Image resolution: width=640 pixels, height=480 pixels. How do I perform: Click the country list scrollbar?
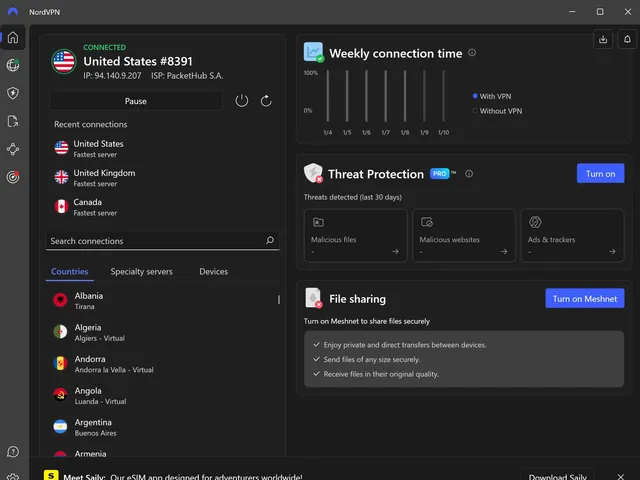point(279,300)
